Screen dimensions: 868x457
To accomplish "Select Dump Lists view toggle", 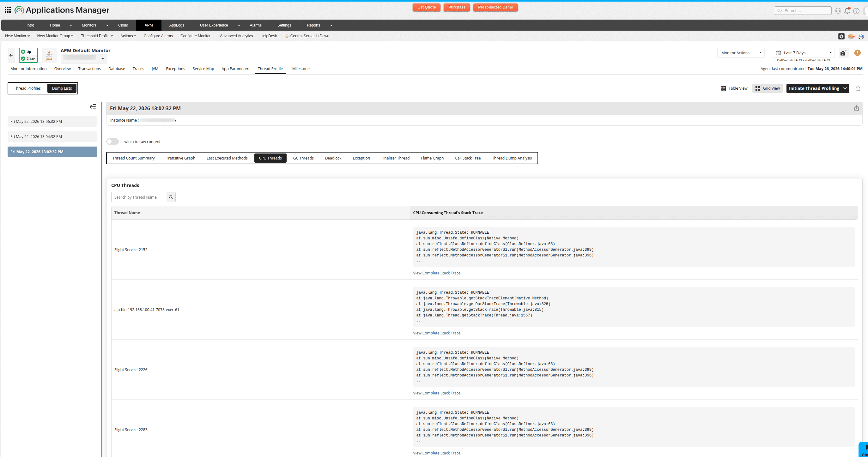I will coord(62,88).
